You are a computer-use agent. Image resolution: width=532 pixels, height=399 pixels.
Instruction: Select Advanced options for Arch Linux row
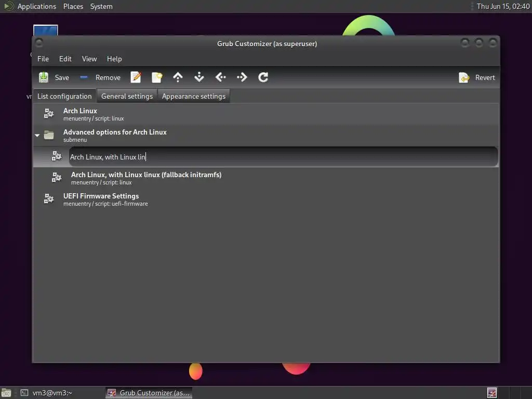click(265, 136)
